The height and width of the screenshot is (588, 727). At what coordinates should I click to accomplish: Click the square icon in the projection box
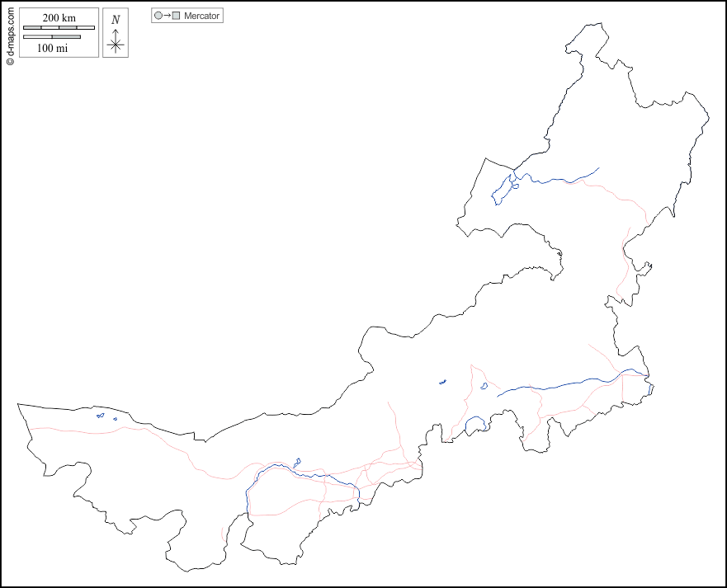[176, 16]
